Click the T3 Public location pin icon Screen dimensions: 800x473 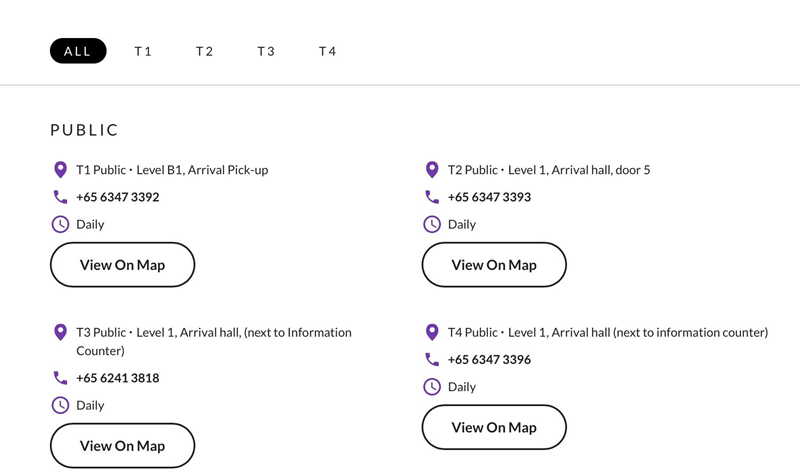coord(60,332)
